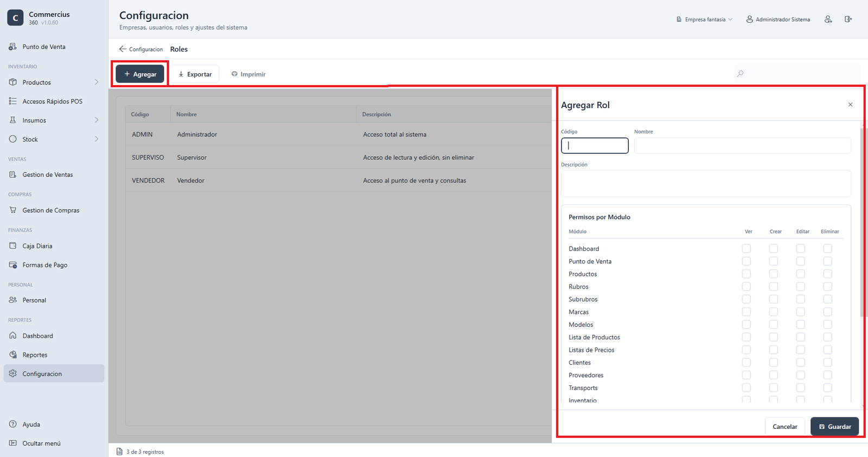Close the Agregar Rol panel
The height and width of the screenshot is (457, 868).
(850, 105)
